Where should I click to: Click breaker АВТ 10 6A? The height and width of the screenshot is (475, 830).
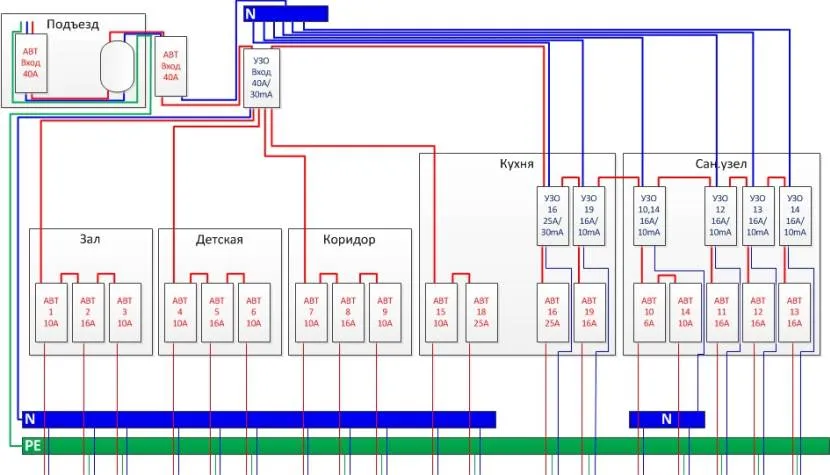tap(649, 313)
